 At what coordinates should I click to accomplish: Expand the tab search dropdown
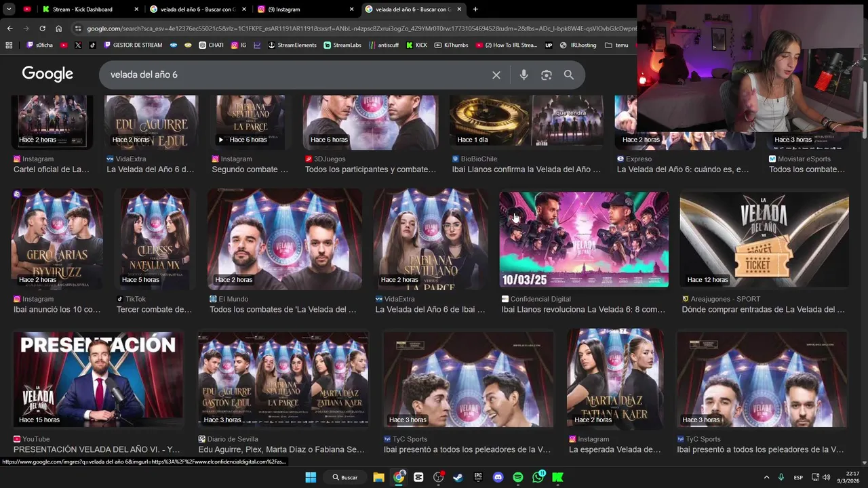(9, 9)
